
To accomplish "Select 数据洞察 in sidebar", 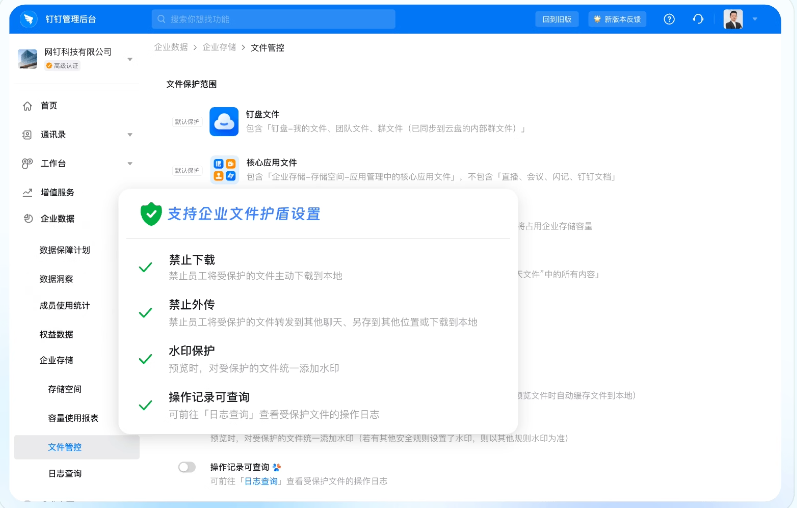I will (x=56, y=279).
